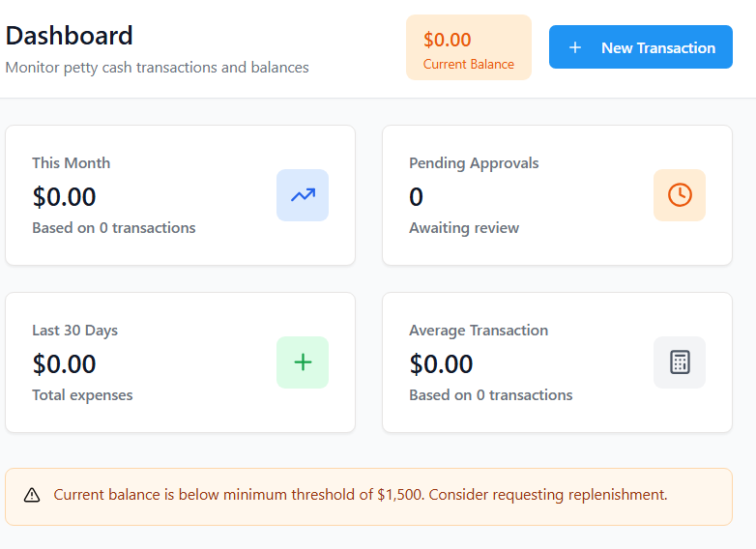Viewport: 756px width, 549px height.
Task: Click the trending arrow icon in This Month
Action: pos(303,195)
